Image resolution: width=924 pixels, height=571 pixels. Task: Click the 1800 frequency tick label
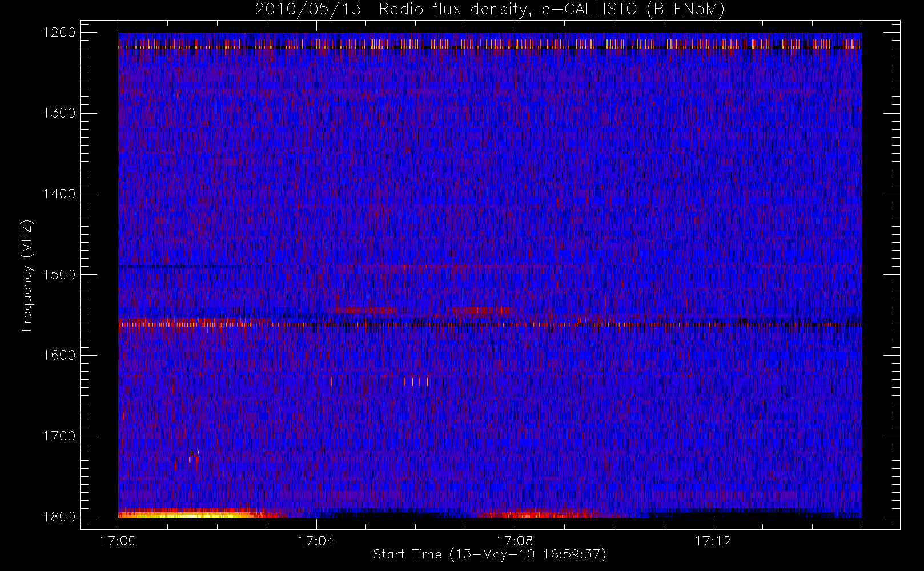pyautogui.click(x=59, y=516)
